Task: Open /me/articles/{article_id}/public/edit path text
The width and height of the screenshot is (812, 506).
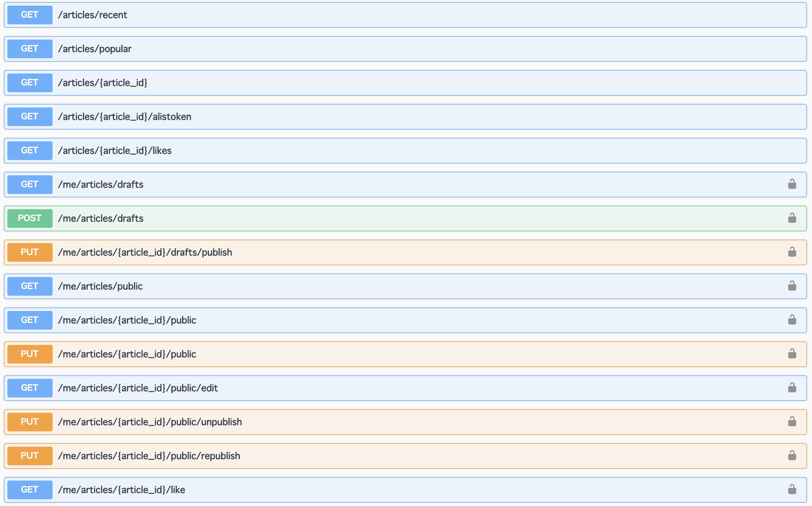Action: click(x=138, y=388)
